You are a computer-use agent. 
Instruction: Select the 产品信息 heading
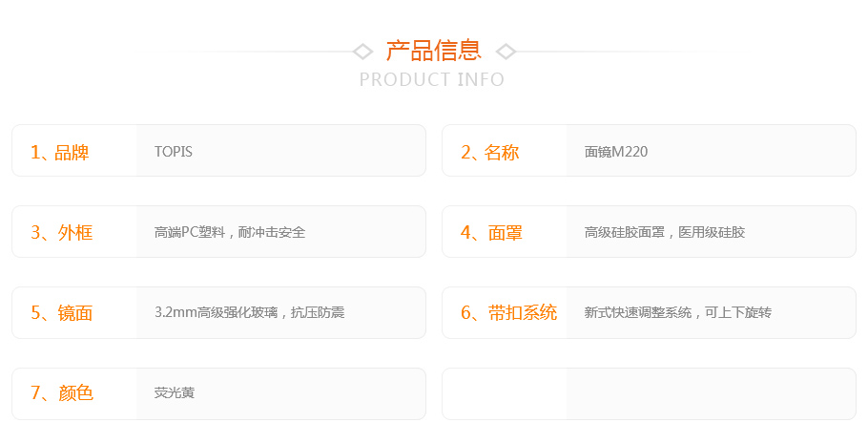pos(433,51)
